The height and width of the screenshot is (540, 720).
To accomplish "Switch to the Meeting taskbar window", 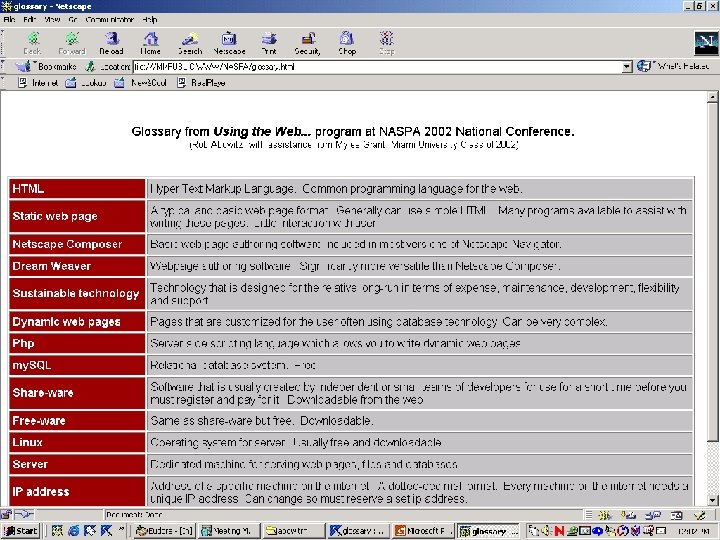I will [228, 531].
